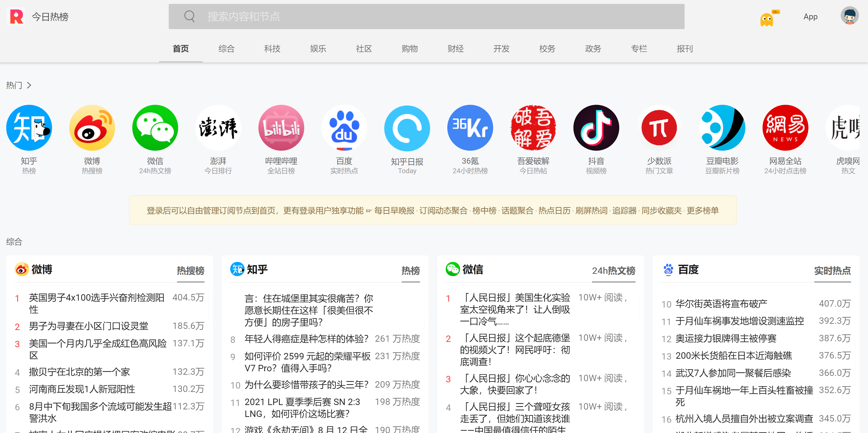Switch to the 购物 tab
This screenshot has height=433, width=868.
tap(410, 49)
